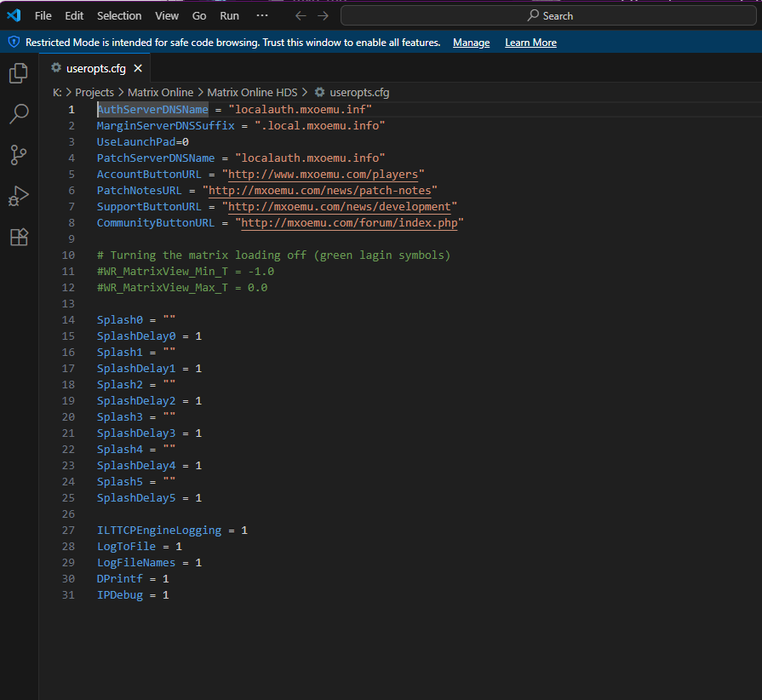Expand the Matrix Online HDS breadcrumb

pyautogui.click(x=252, y=92)
